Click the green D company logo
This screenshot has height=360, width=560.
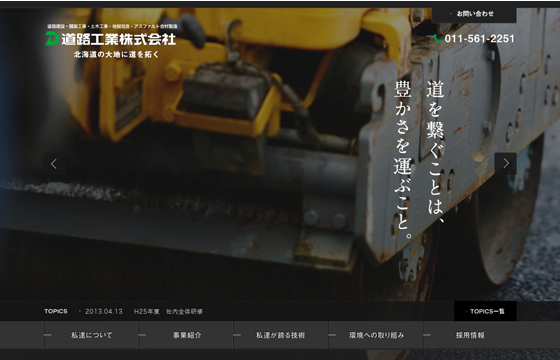click(x=52, y=39)
